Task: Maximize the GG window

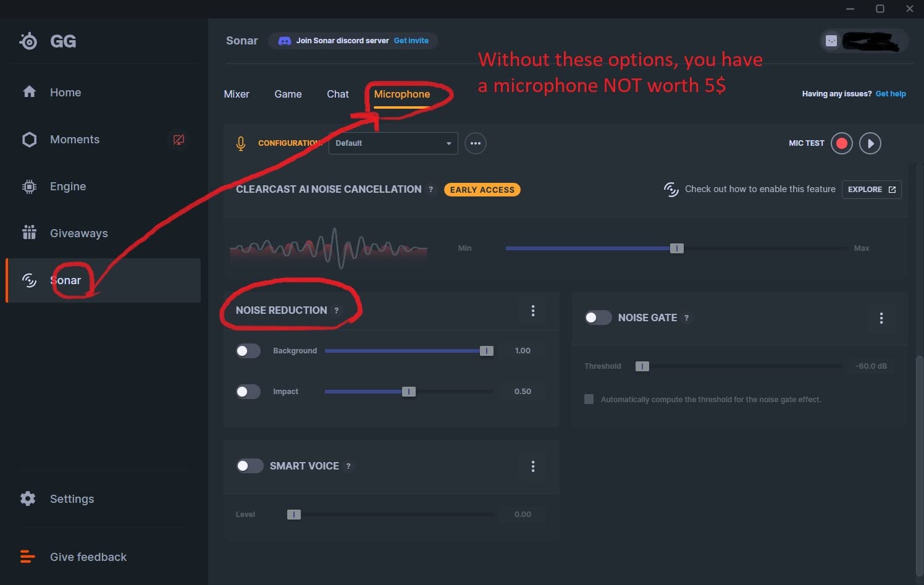Action: [x=880, y=9]
